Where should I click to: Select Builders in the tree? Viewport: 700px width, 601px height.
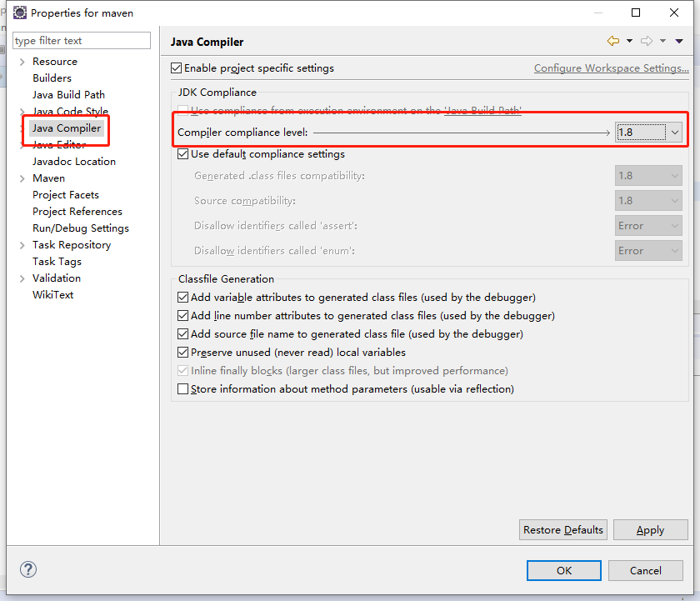52,78
